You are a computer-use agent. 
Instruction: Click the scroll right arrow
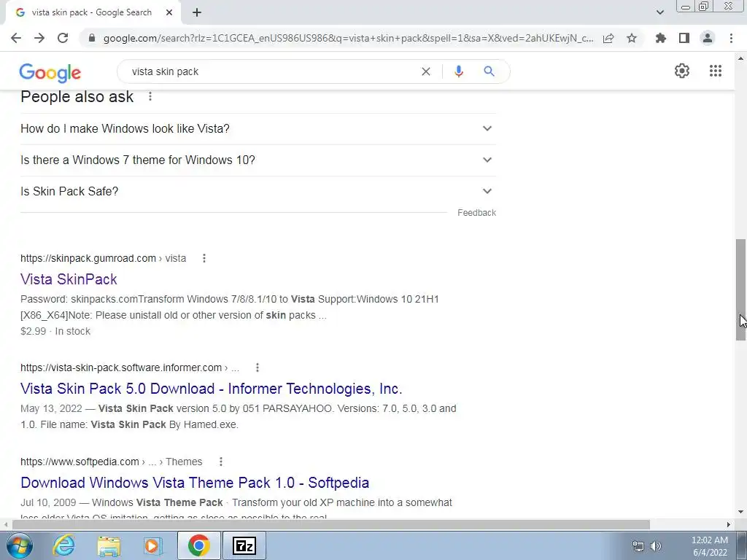click(729, 524)
